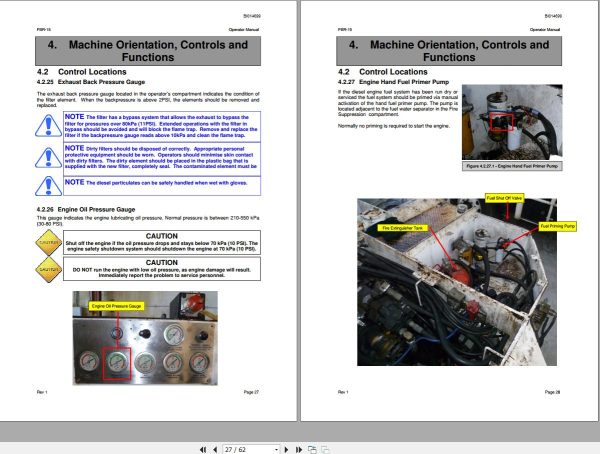Viewport: 600px width, 454px height.
Task: Click 'Normally no priming is required' sentence
Action: point(394,126)
